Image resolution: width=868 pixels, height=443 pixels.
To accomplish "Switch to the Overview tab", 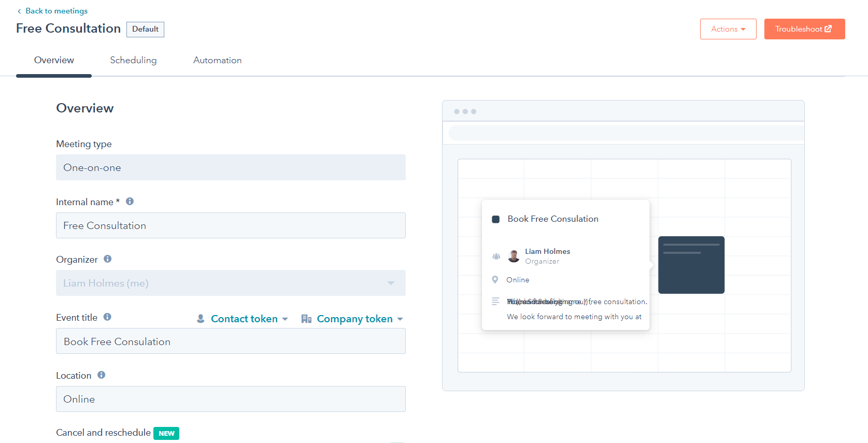I will coord(54,60).
